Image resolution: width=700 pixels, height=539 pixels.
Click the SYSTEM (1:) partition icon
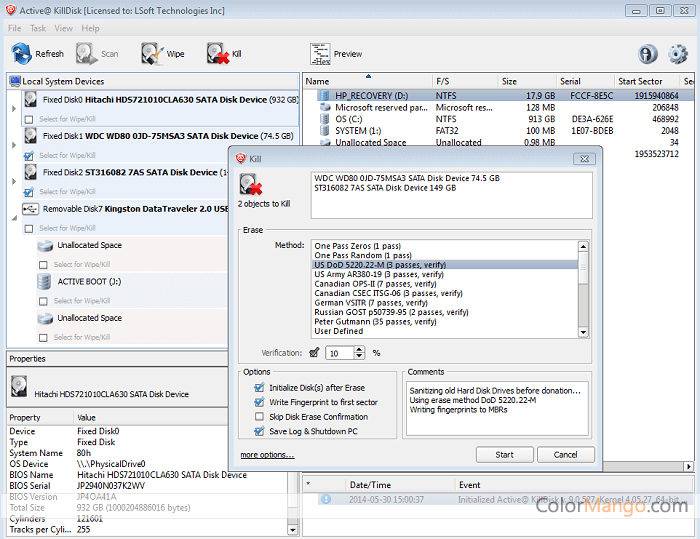325,131
